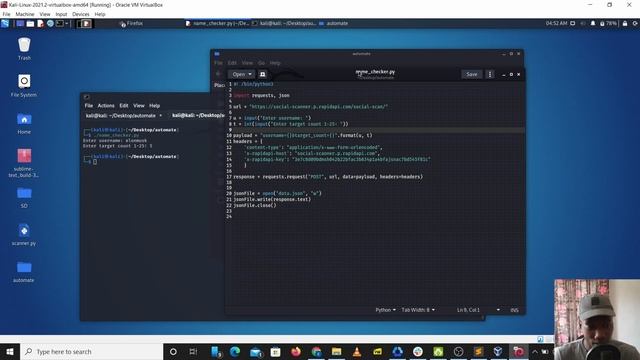
Task: Change the Tab Width: 8 dropdown
Action: pyautogui.click(x=418, y=310)
